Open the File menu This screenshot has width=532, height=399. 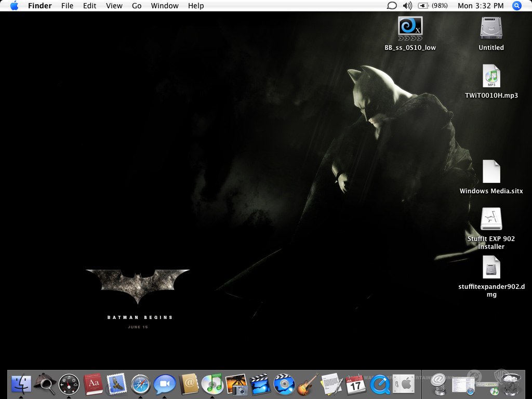click(x=67, y=5)
